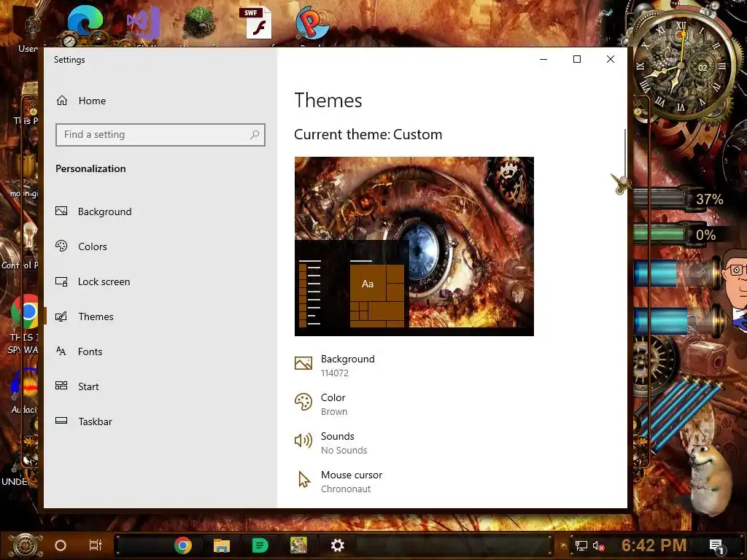Click the theme preview image
747x560 pixels.
414,246
